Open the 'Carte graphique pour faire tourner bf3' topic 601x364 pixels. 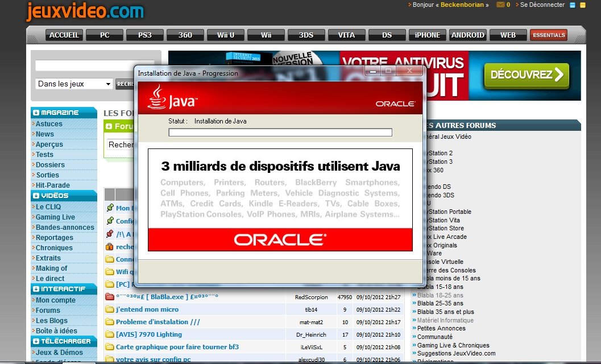click(177, 347)
